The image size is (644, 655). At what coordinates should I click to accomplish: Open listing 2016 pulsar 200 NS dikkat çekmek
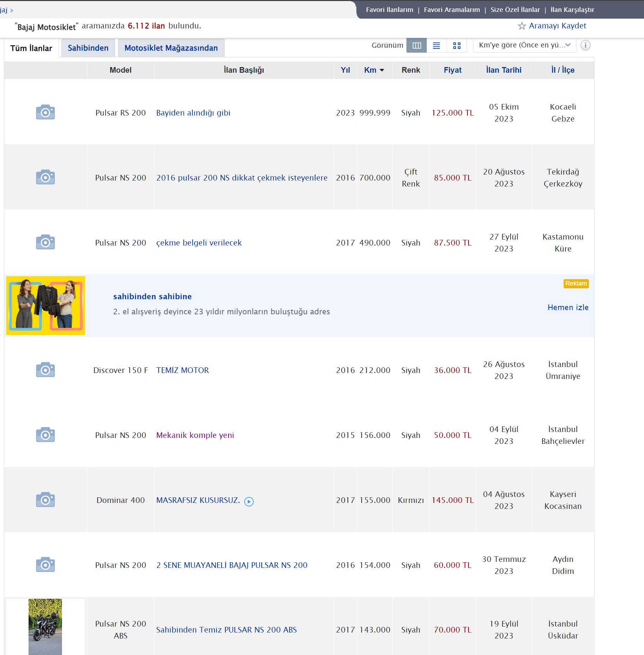coord(242,178)
